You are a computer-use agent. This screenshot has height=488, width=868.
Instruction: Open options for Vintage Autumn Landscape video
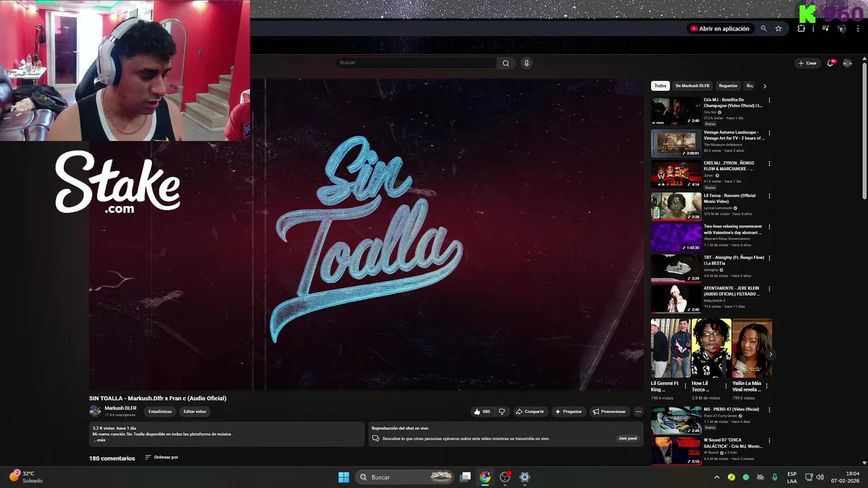(769, 133)
